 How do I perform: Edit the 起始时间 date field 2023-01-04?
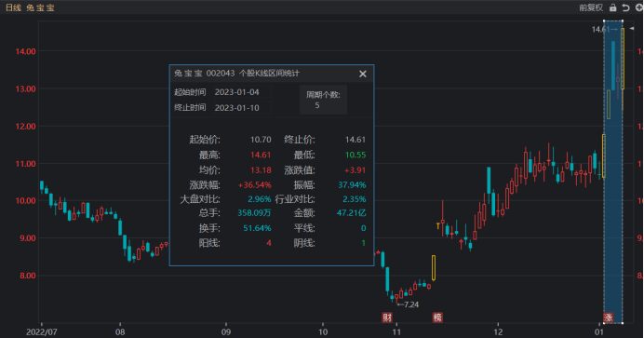tap(242, 92)
